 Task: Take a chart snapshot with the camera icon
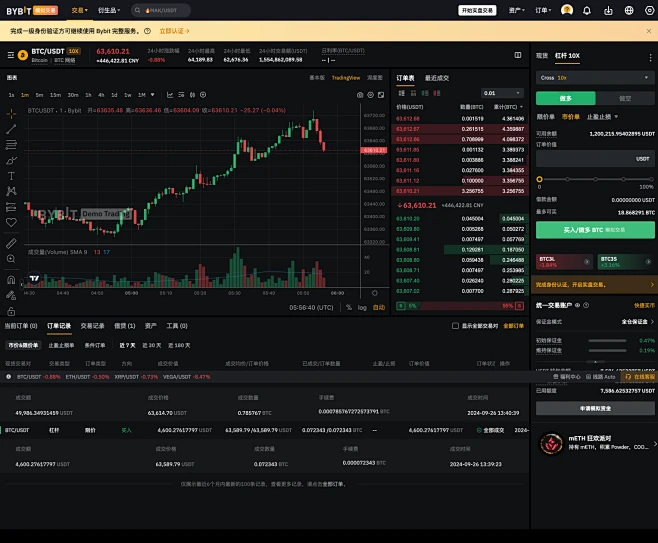pyautogui.click(x=360, y=95)
